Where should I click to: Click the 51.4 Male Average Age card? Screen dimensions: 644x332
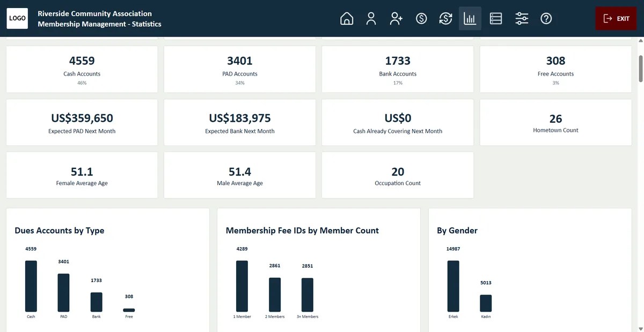(x=240, y=175)
